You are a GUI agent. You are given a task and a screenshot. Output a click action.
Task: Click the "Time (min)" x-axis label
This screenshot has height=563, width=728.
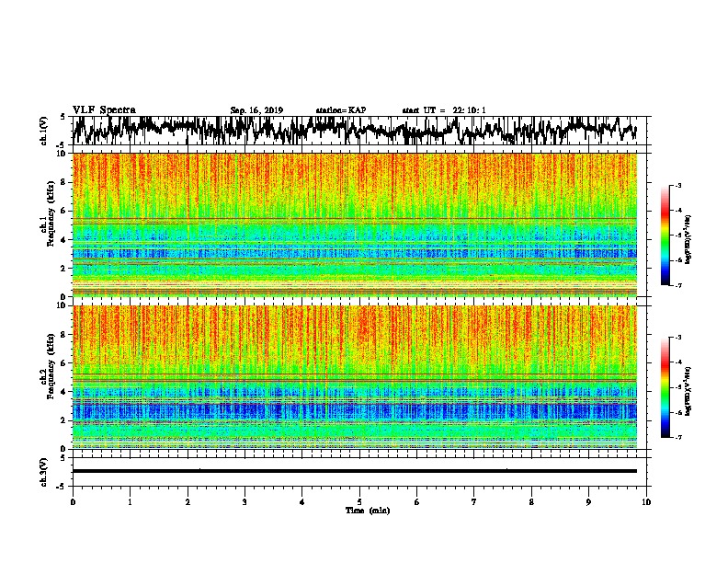pyautogui.click(x=368, y=511)
